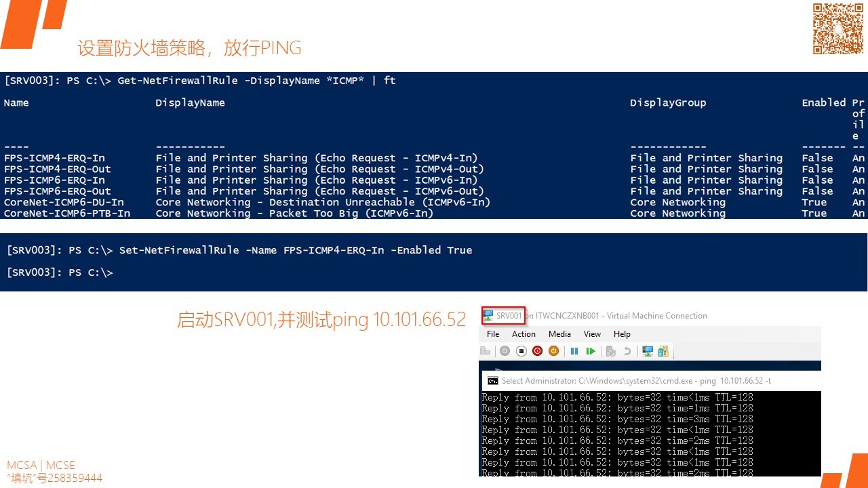
Task: Click the Checkpoint toolbar icon
Action: [611, 351]
